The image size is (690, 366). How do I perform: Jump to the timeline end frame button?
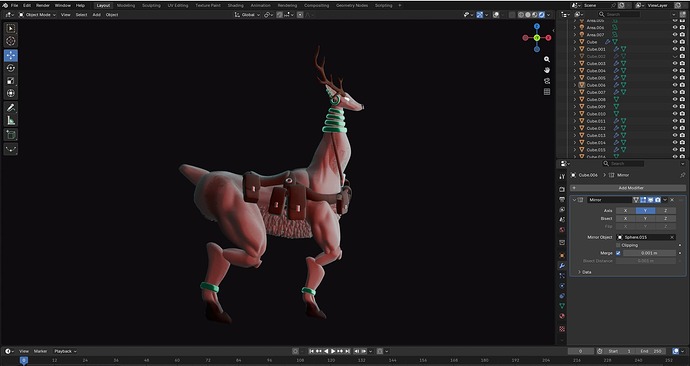348,351
